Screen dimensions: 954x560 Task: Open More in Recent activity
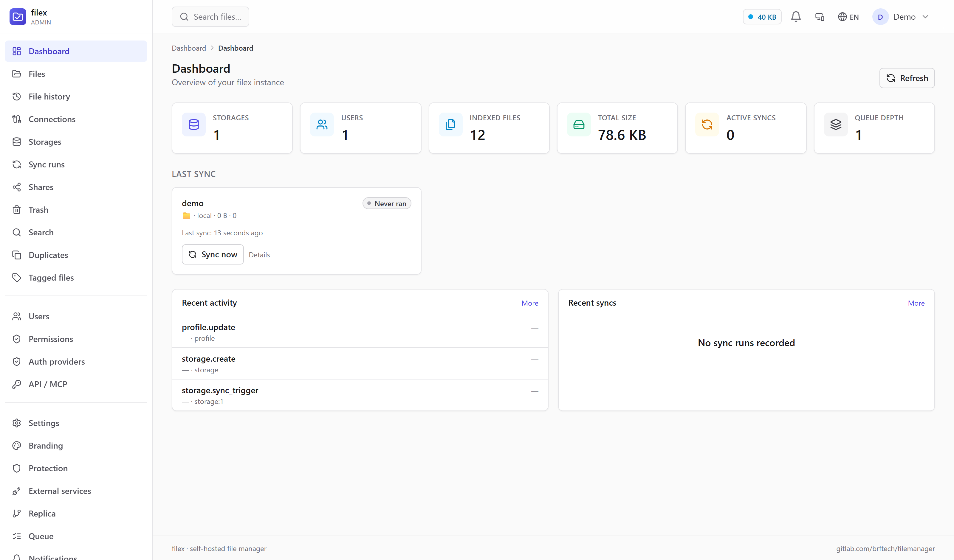click(530, 303)
